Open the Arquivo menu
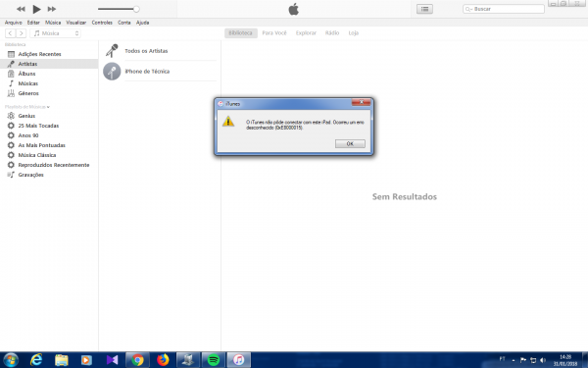588x368 pixels. pos(13,23)
